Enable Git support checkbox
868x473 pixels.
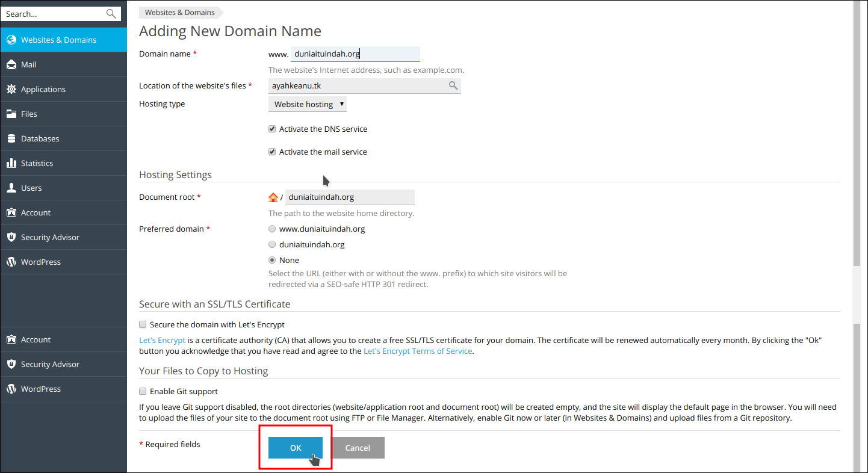(143, 391)
